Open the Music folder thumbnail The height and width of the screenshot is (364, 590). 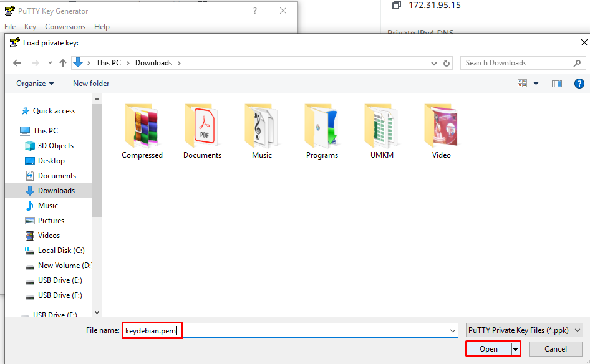pos(262,132)
